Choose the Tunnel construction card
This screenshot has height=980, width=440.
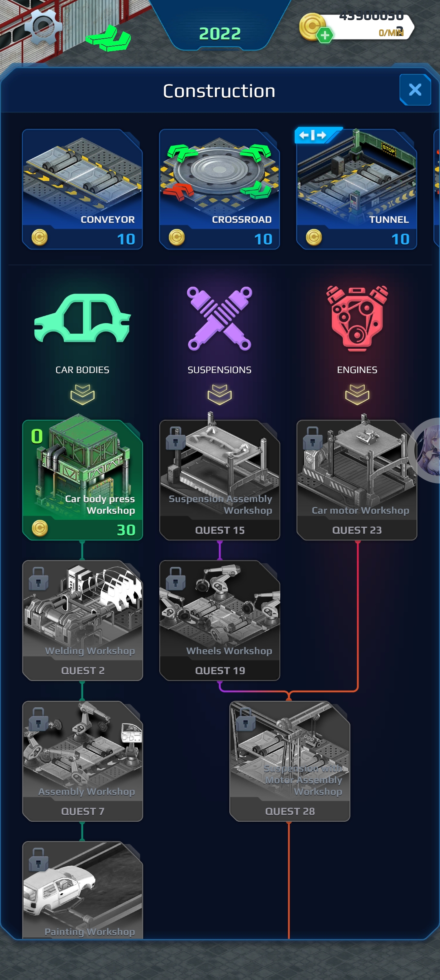(356, 189)
